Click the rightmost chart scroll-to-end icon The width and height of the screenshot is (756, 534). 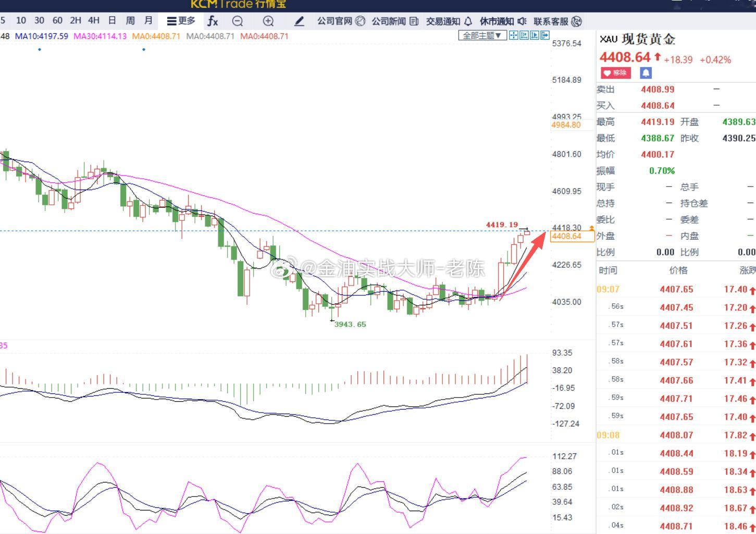click(545, 35)
